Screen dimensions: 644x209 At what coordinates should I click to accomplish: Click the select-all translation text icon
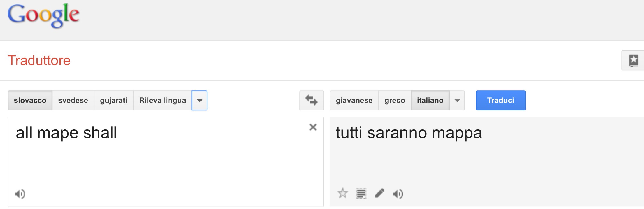[x=361, y=194]
